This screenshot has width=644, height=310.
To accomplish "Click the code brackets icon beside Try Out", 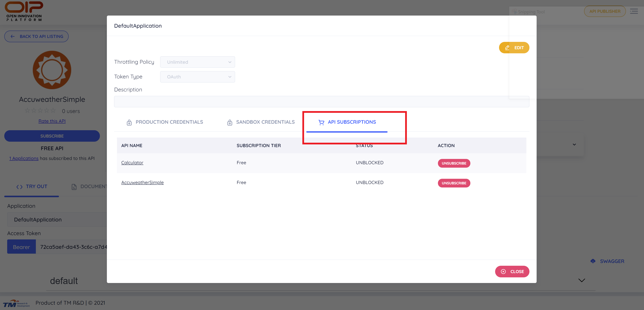I will point(19,187).
